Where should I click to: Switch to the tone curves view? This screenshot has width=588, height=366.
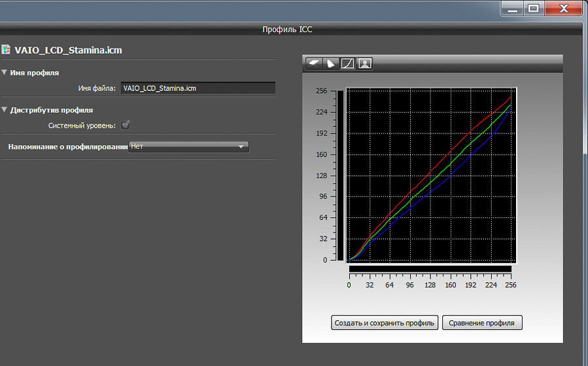coord(347,64)
